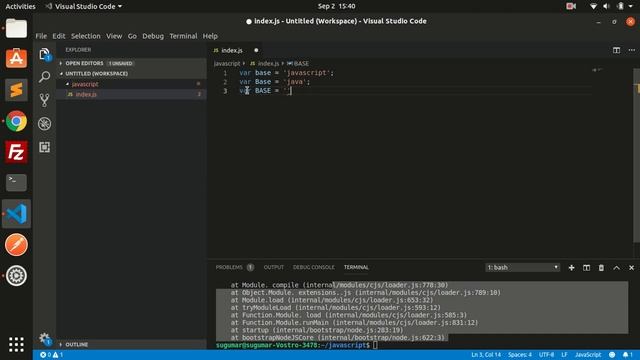640x360 pixels.
Task: Switch to the Output panel tab
Action: (x=273, y=267)
